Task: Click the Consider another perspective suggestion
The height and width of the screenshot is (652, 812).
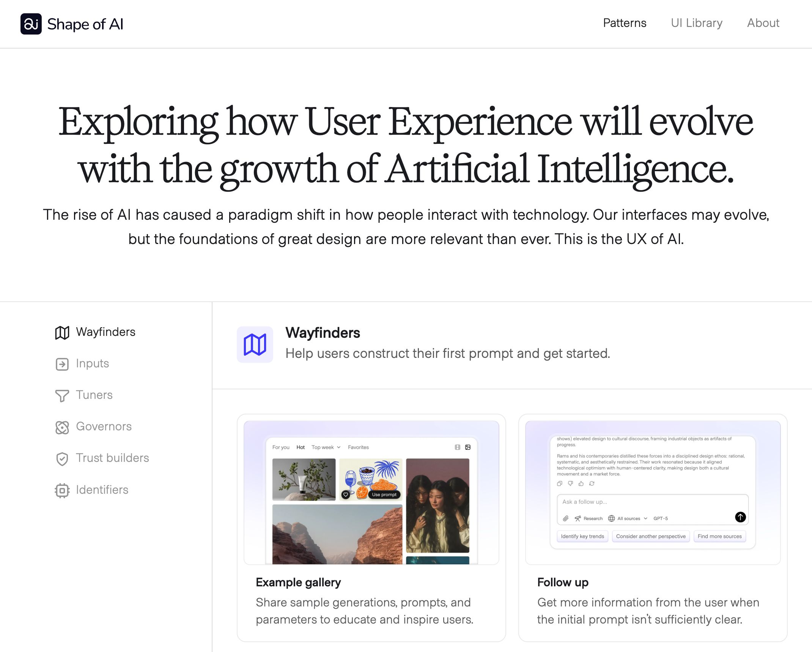Action: click(x=651, y=536)
